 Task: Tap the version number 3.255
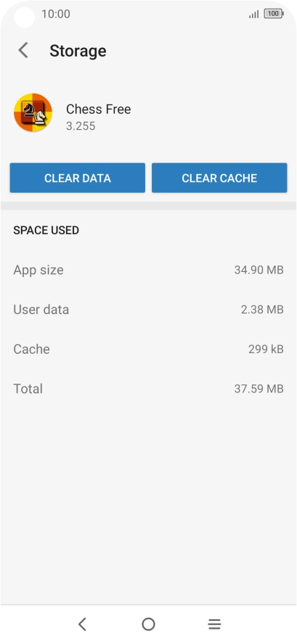pyautogui.click(x=81, y=125)
